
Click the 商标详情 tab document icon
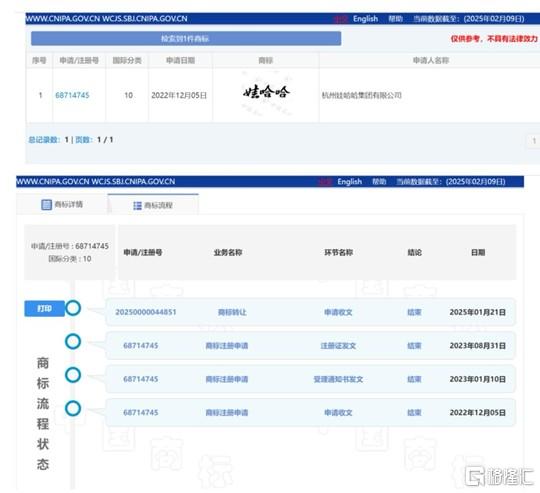point(46,204)
